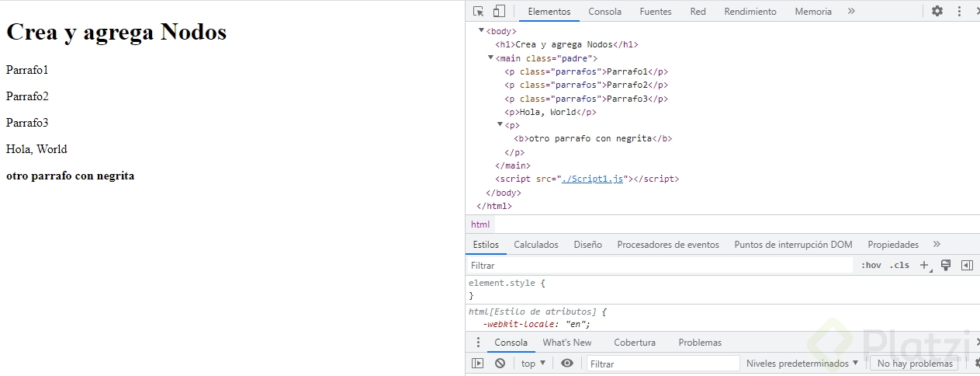
Task: Select the Parrafo1 p element line
Action: click(586, 71)
